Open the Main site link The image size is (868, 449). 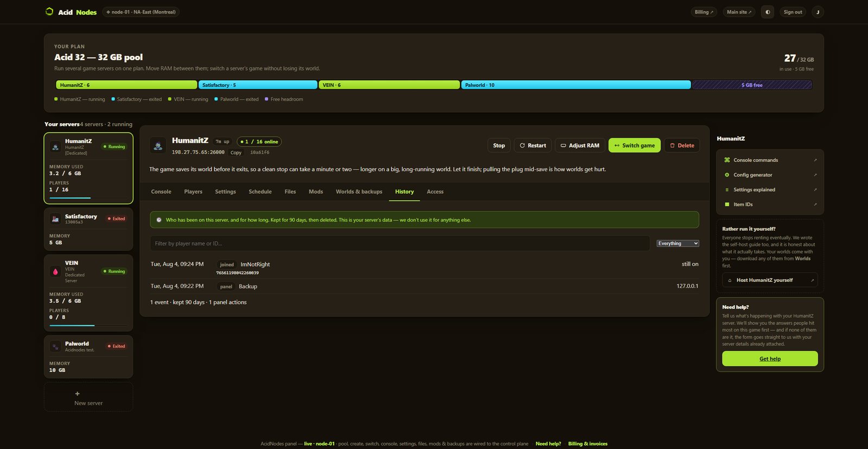[x=739, y=12]
